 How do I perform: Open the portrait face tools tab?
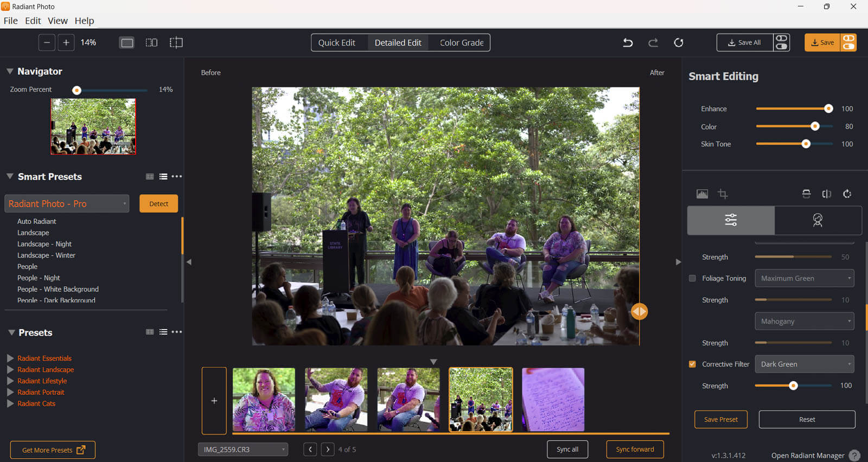click(x=818, y=220)
